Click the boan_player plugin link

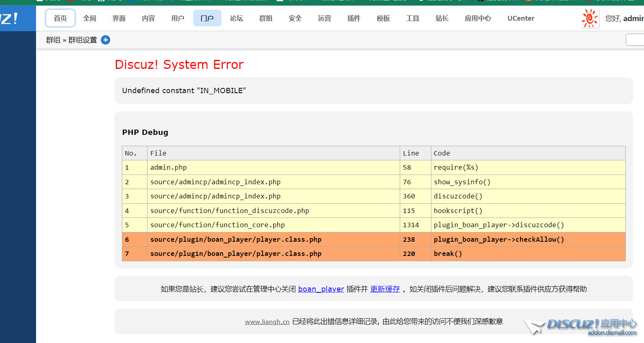point(321,289)
